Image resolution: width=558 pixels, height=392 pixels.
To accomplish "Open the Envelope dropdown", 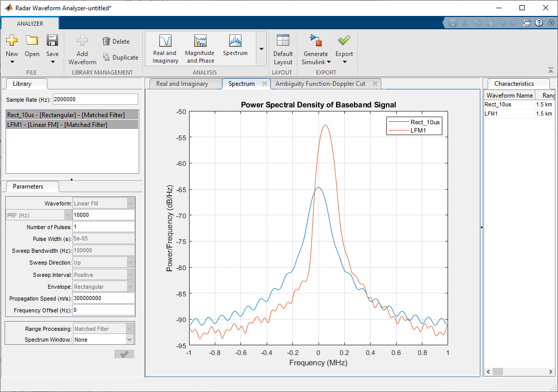I will coord(131,286).
